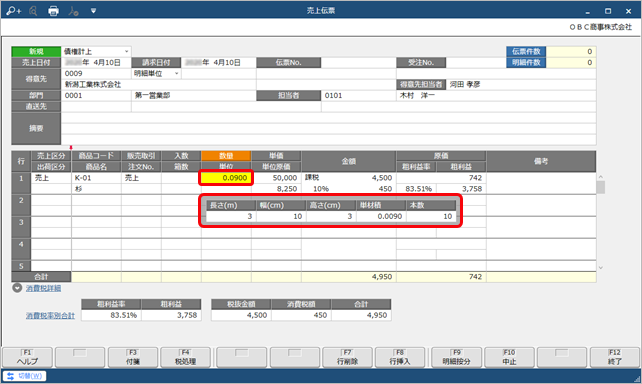Click the F1 ヘルプ button

coord(27,357)
